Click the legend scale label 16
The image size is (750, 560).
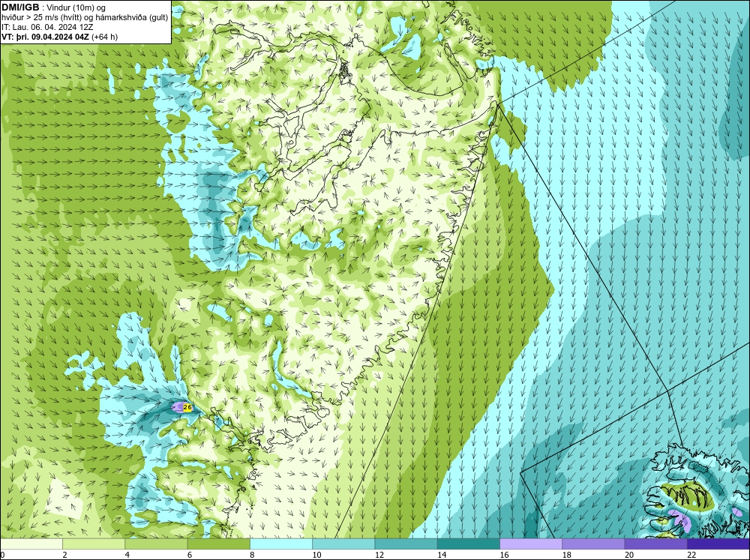point(504,555)
